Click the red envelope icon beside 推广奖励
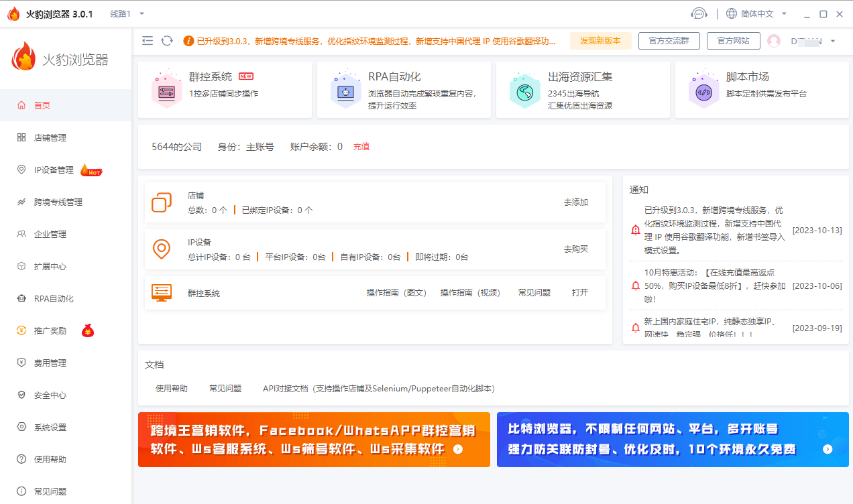This screenshot has height=504, width=853. [88, 330]
